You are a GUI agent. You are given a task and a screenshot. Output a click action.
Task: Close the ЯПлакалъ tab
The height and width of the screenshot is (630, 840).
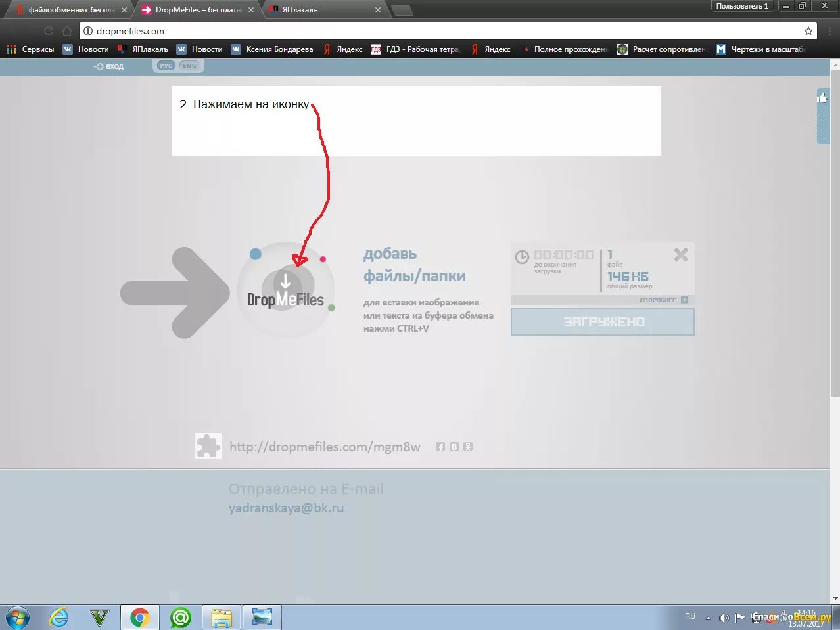[378, 10]
